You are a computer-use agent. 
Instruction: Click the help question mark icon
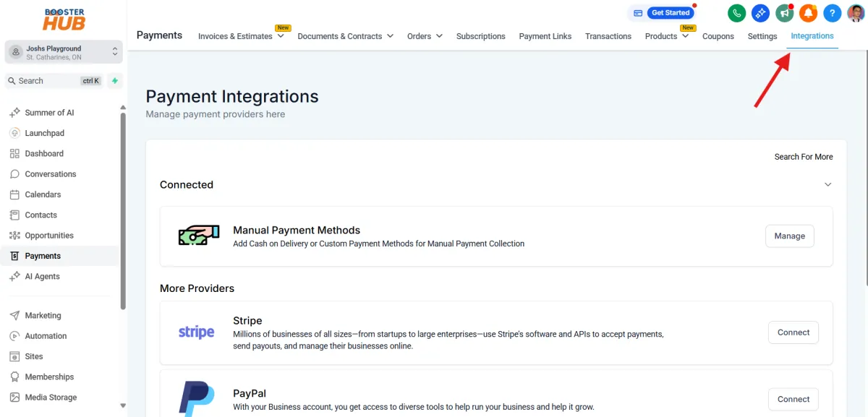832,13
